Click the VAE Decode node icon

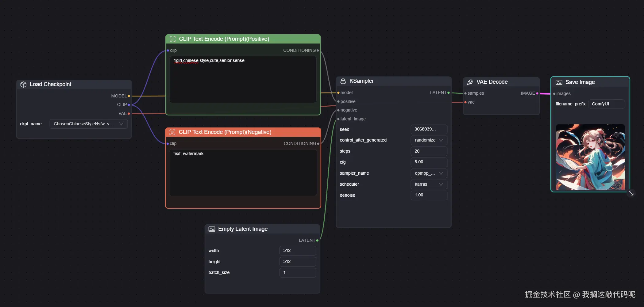[470, 82]
